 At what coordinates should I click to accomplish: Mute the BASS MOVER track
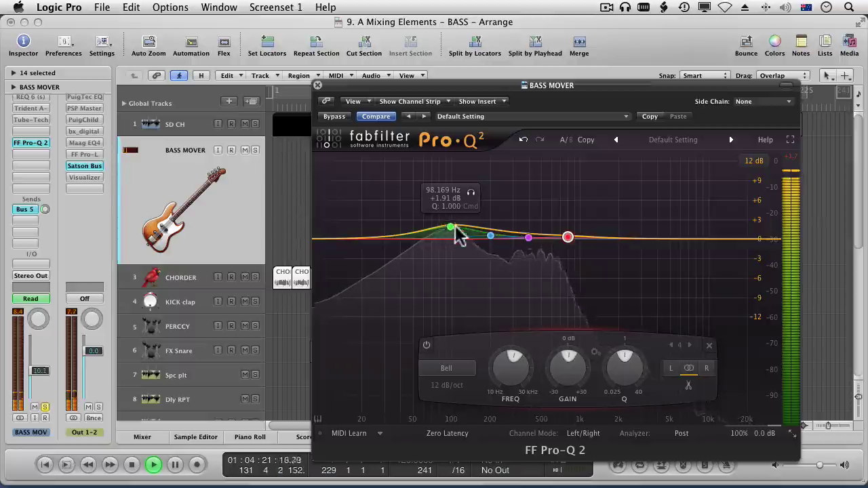pos(245,150)
